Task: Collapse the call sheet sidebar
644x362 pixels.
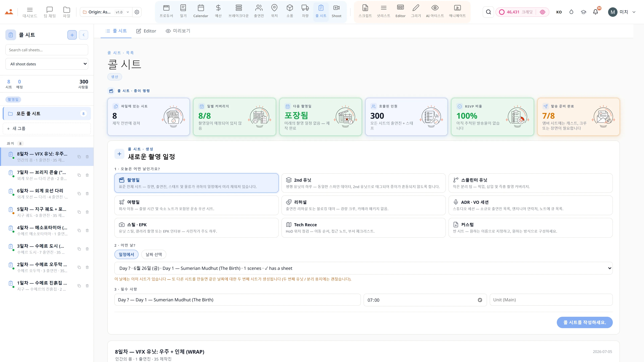Action: [84, 35]
